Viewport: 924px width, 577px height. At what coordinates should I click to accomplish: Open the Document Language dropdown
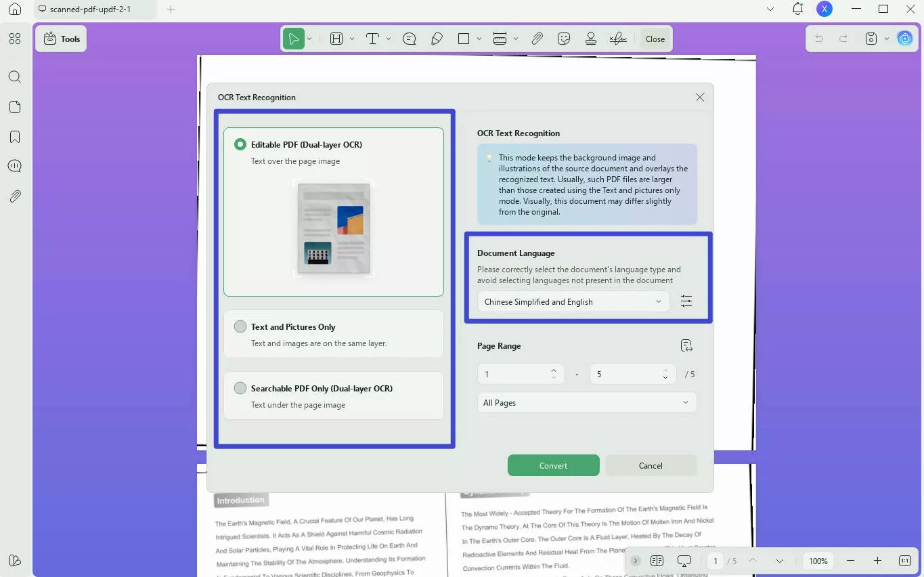tap(572, 301)
